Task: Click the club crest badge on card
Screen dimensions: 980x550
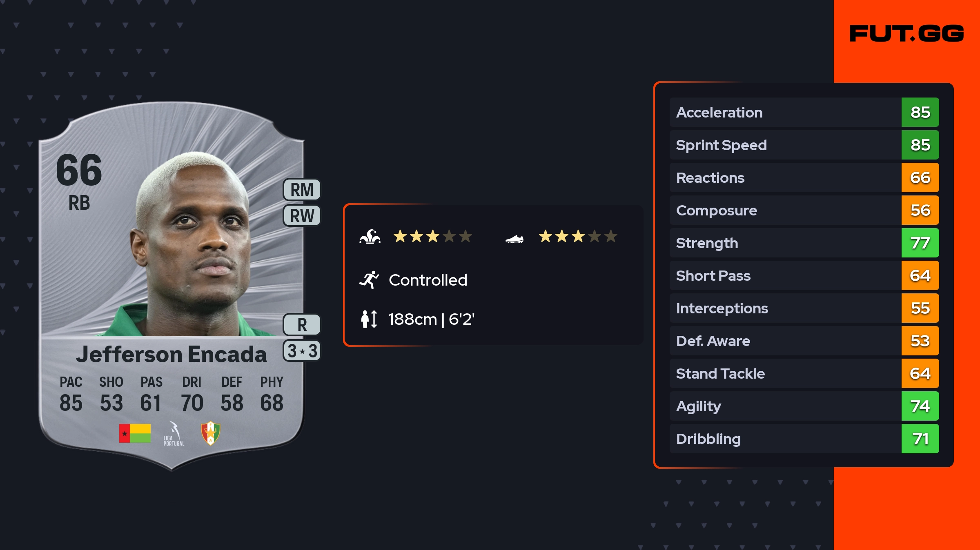Action: (x=211, y=433)
